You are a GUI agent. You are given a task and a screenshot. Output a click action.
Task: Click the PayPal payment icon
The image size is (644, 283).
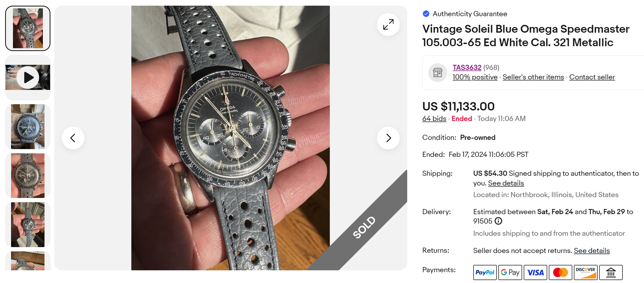(485, 272)
